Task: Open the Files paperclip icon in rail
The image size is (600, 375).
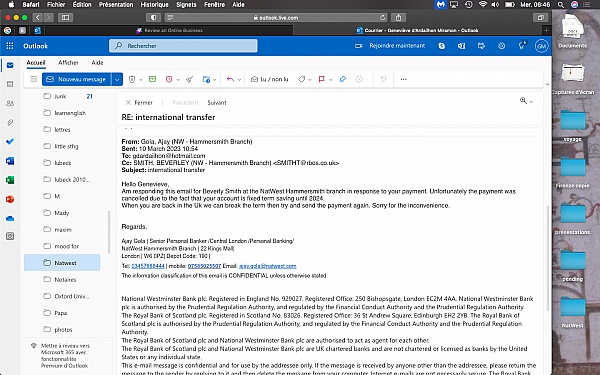Action: (x=10, y=122)
